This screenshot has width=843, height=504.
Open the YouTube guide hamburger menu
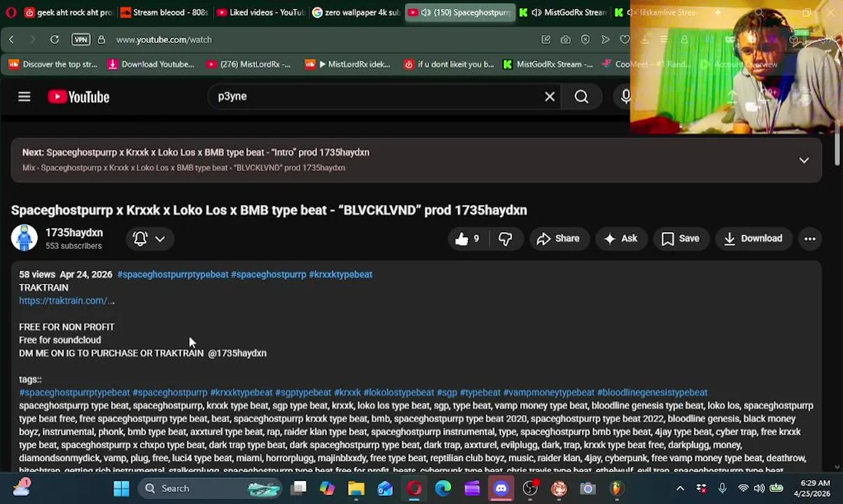point(25,97)
